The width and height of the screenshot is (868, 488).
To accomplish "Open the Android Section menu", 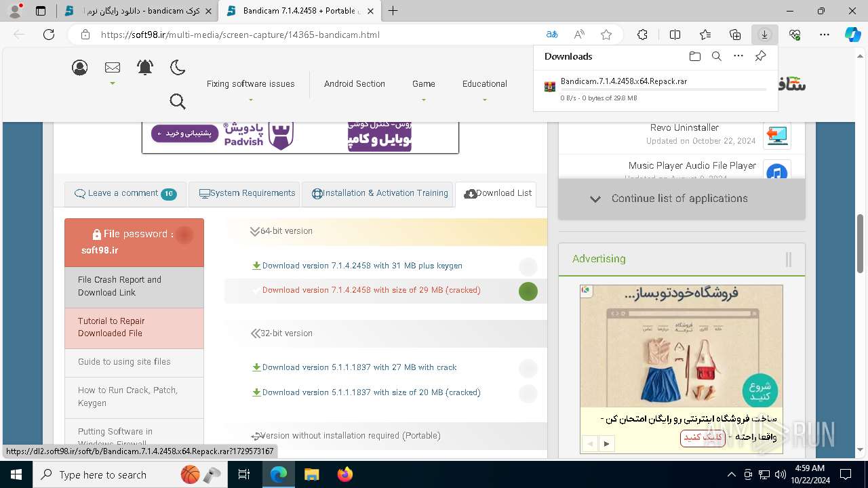I will tap(355, 84).
